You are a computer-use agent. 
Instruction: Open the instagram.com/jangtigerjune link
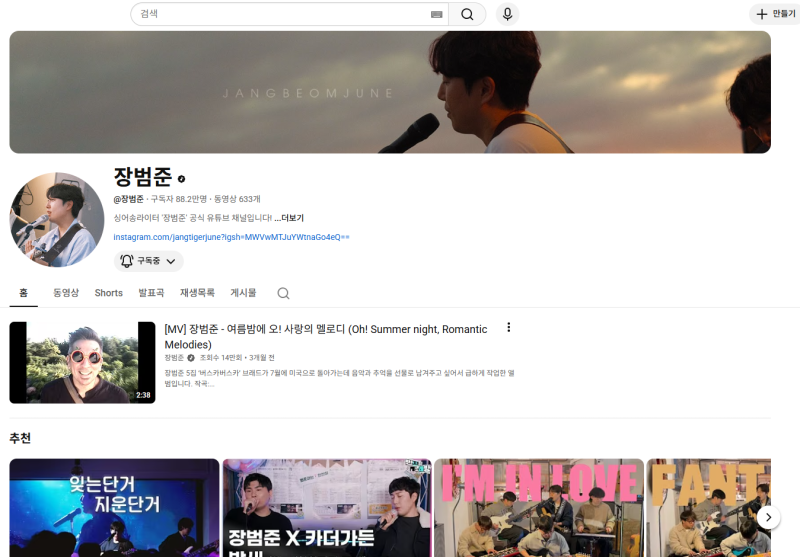[x=231, y=237]
